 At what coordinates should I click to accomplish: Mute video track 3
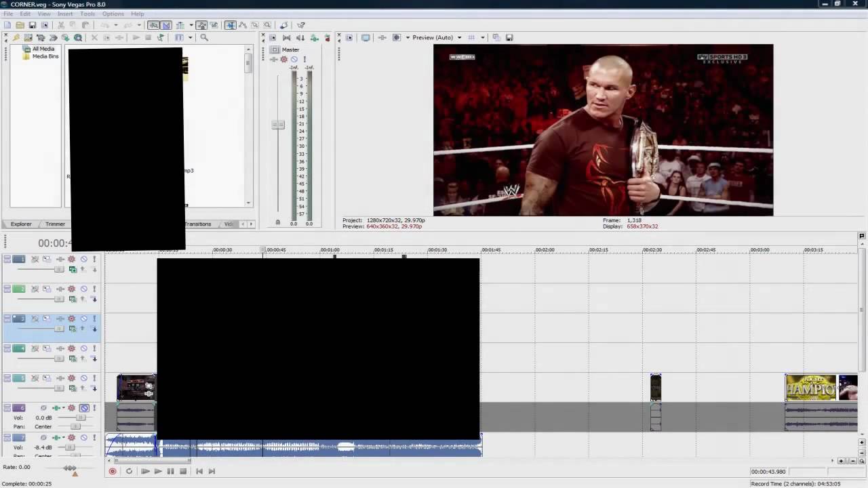[x=84, y=319]
